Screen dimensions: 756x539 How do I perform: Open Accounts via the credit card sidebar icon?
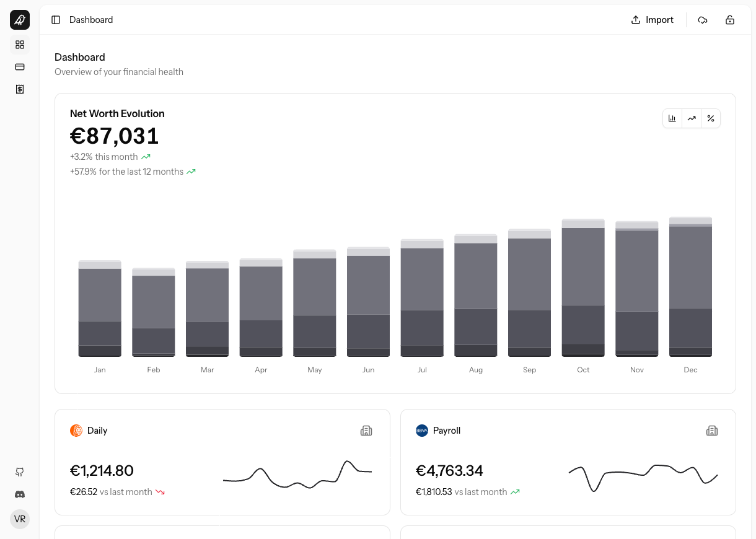[19, 67]
